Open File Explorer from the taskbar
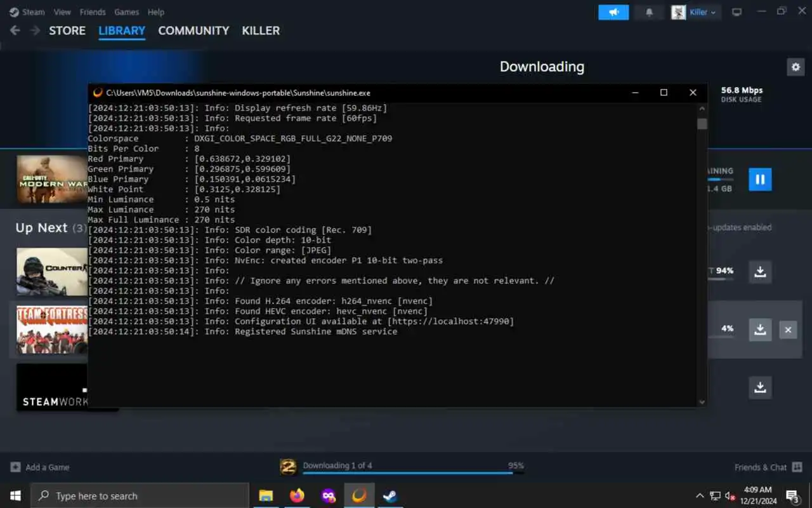 coord(266,495)
